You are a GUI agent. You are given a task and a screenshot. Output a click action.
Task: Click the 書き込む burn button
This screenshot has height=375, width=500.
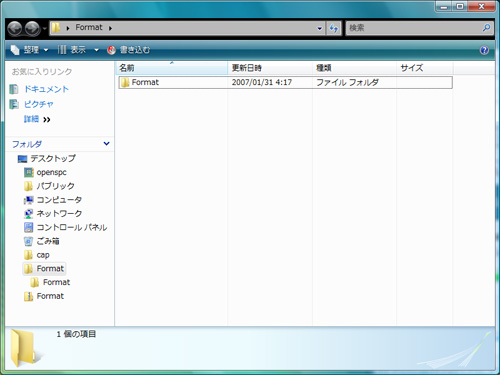129,50
